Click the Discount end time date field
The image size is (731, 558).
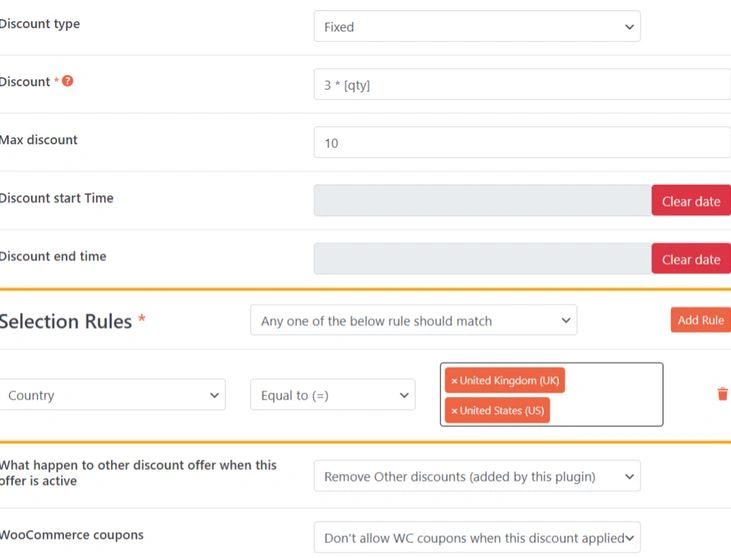click(482, 258)
